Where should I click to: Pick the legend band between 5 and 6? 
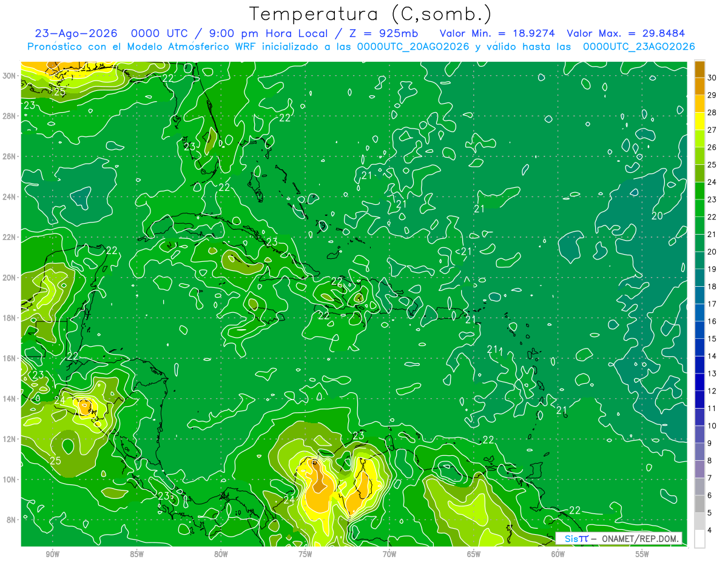[x=699, y=504]
